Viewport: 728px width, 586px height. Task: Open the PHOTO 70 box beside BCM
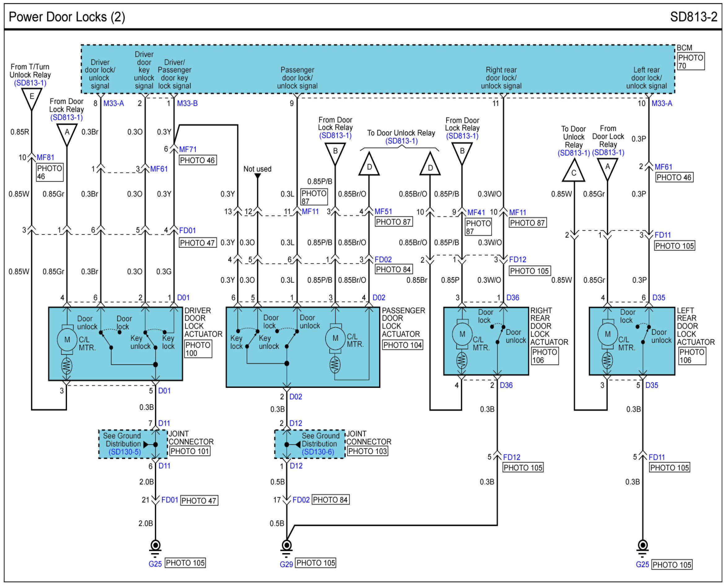pyautogui.click(x=691, y=61)
